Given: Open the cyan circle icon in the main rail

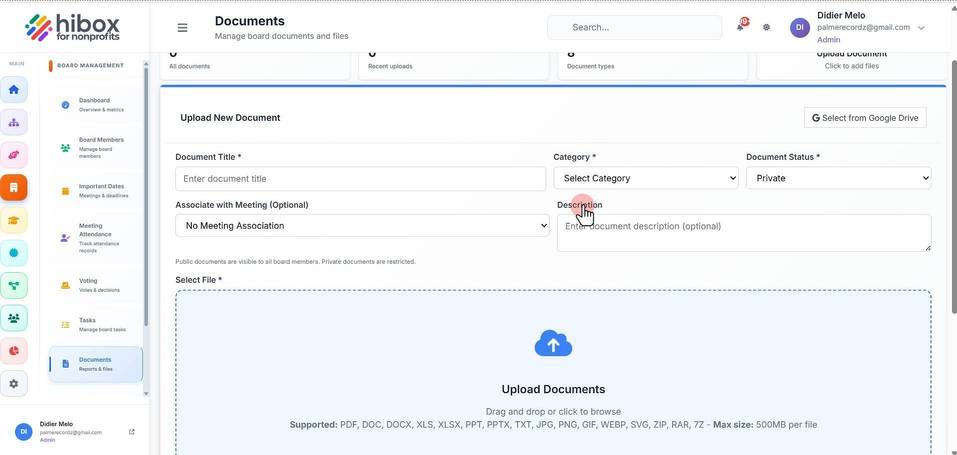Looking at the screenshot, I should tap(13, 252).
